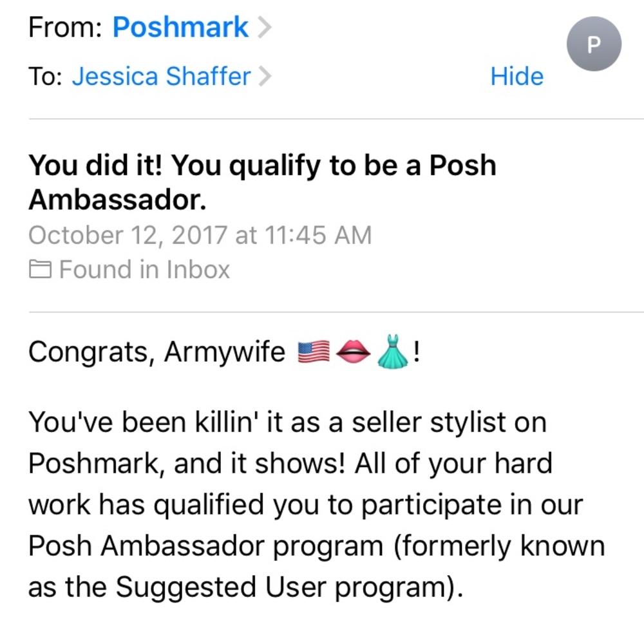The height and width of the screenshot is (644, 644).
Task: Tap the Poshmark sender name
Action: click(x=180, y=28)
